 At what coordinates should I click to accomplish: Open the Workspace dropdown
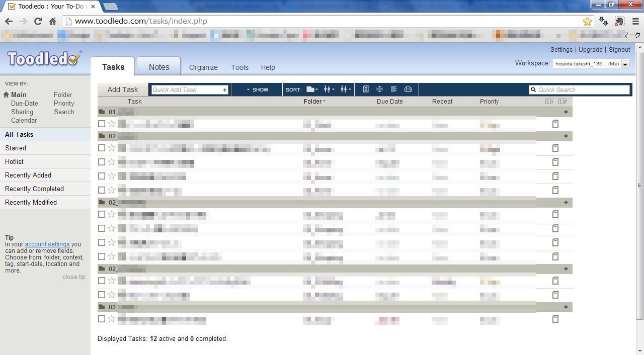click(x=591, y=64)
